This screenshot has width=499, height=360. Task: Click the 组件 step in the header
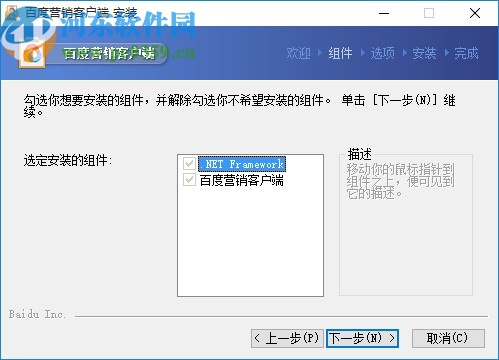[x=340, y=53]
